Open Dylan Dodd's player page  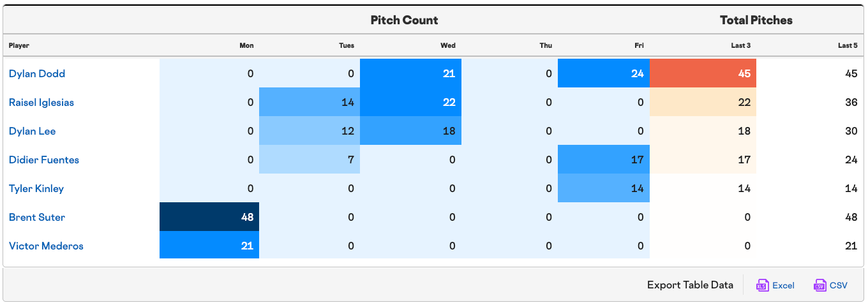point(37,73)
